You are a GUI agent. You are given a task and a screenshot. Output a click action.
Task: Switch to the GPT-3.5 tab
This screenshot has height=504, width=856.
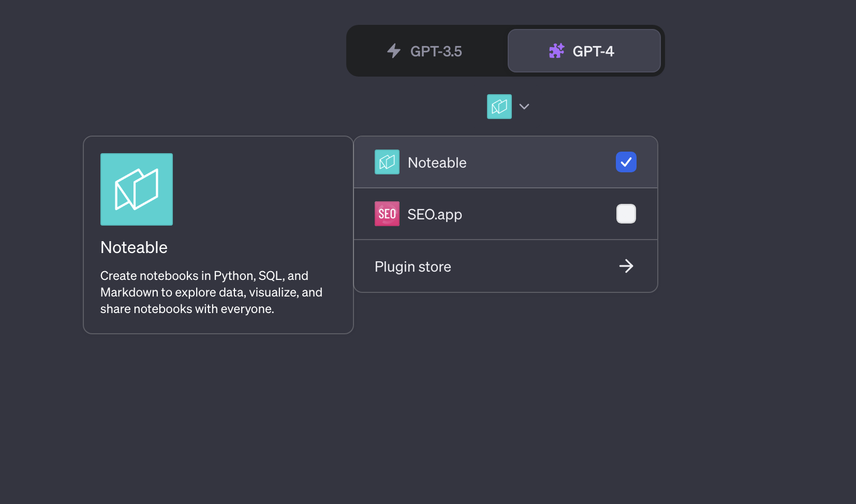(424, 51)
